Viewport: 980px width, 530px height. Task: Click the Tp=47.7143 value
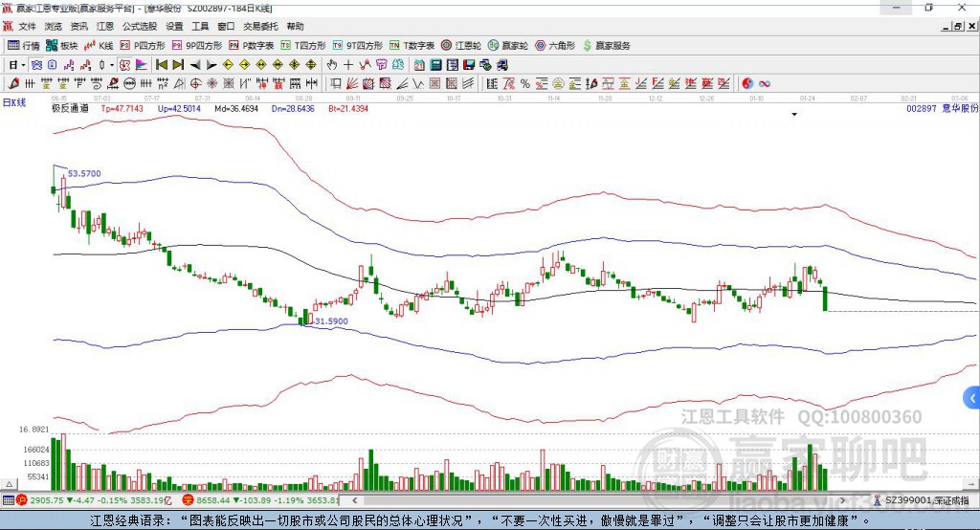(122, 108)
